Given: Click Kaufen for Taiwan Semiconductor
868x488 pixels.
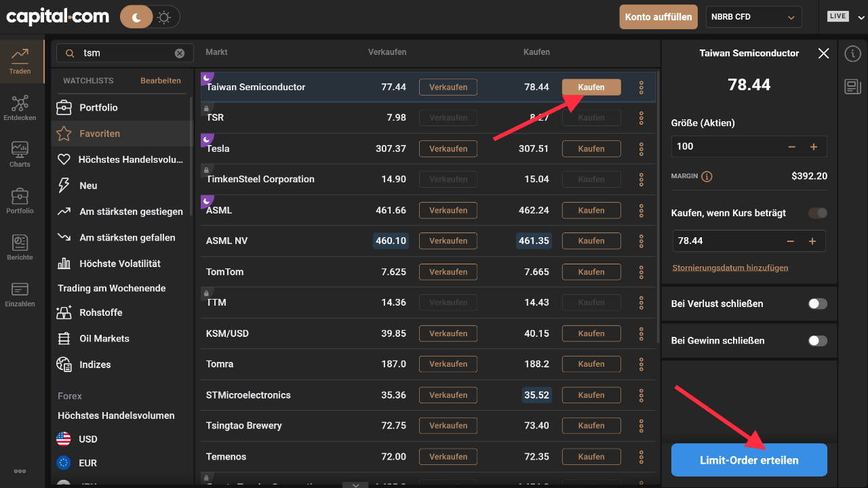Looking at the screenshot, I should (591, 87).
